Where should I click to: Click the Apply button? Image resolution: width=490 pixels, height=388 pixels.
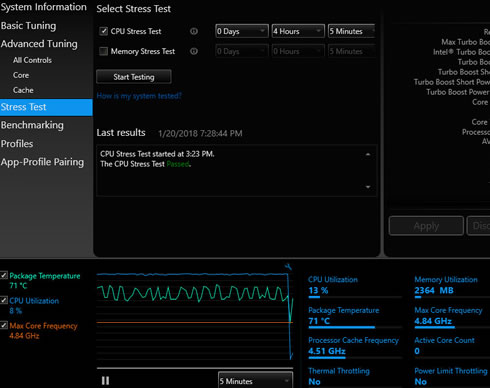coord(426,226)
